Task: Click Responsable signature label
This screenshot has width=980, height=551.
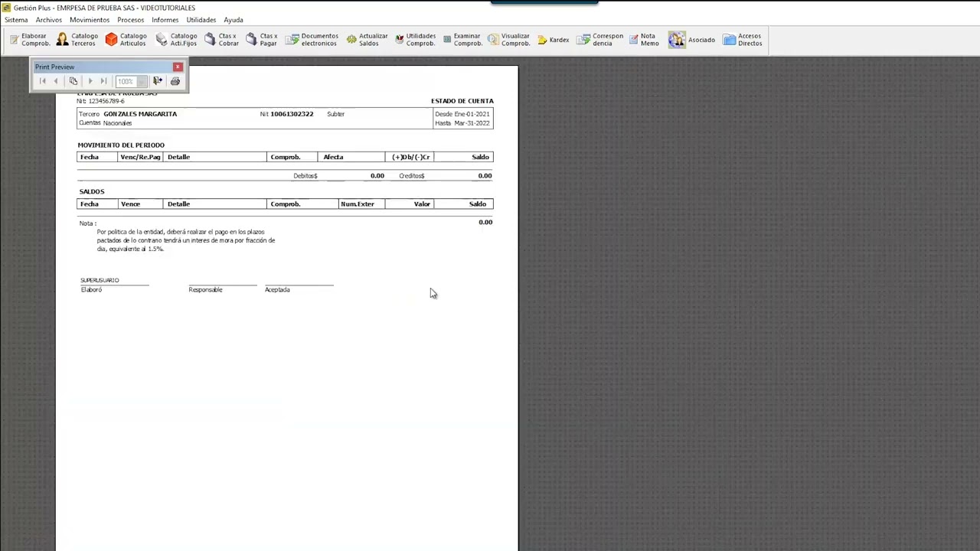Action: pos(205,290)
